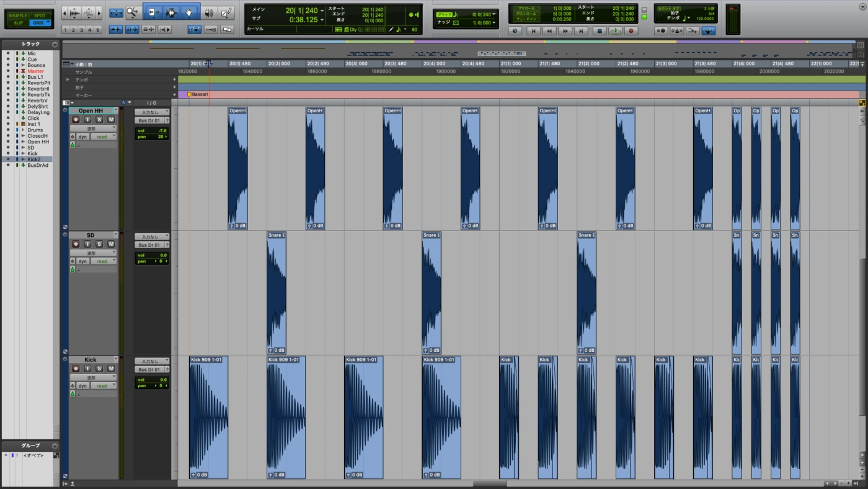This screenshot has height=489, width=868.
Task: Toggle show/hide dot for Master track
Action: [9, 71]
